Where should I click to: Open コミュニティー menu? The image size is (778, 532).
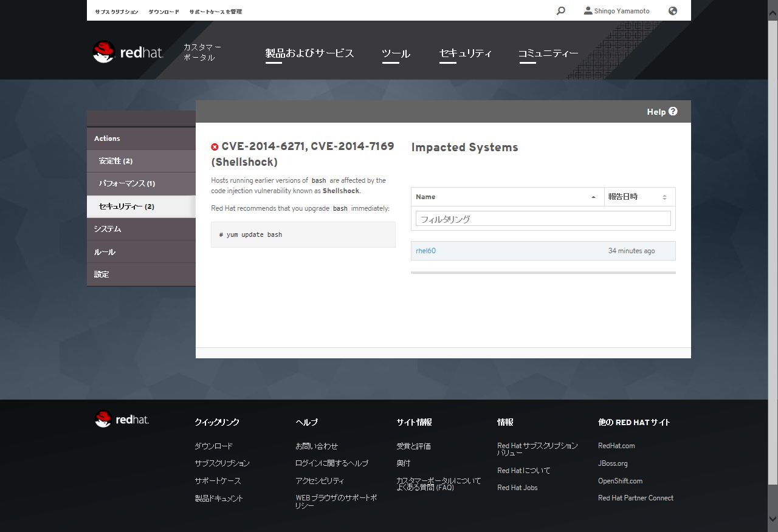pyautogui.click(x=548, y=53)
